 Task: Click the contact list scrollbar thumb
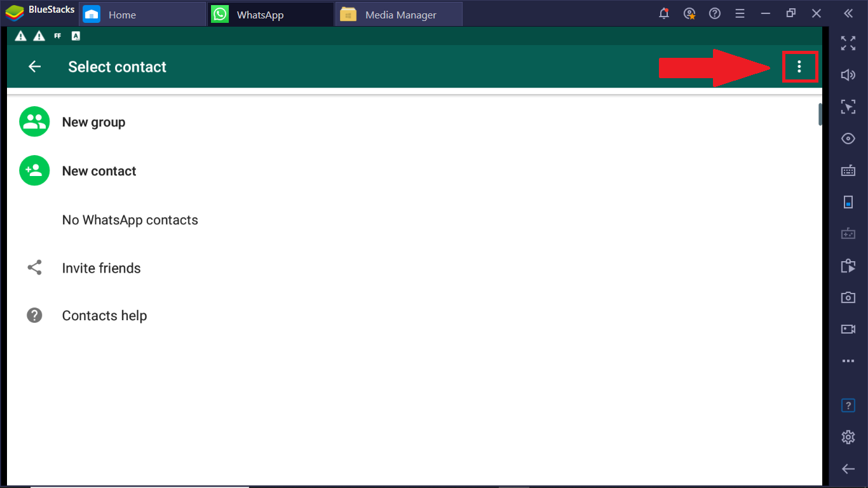click(820, 114)
